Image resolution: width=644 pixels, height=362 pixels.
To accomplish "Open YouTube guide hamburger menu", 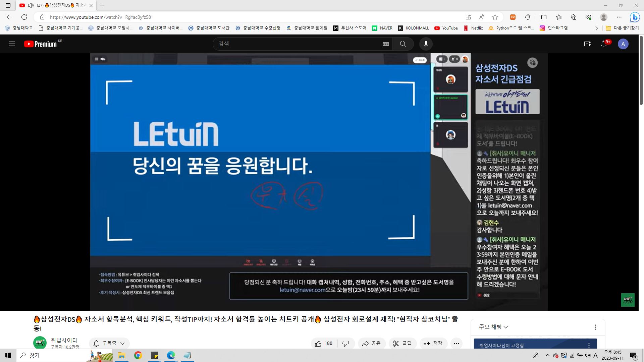I will 12,44.
